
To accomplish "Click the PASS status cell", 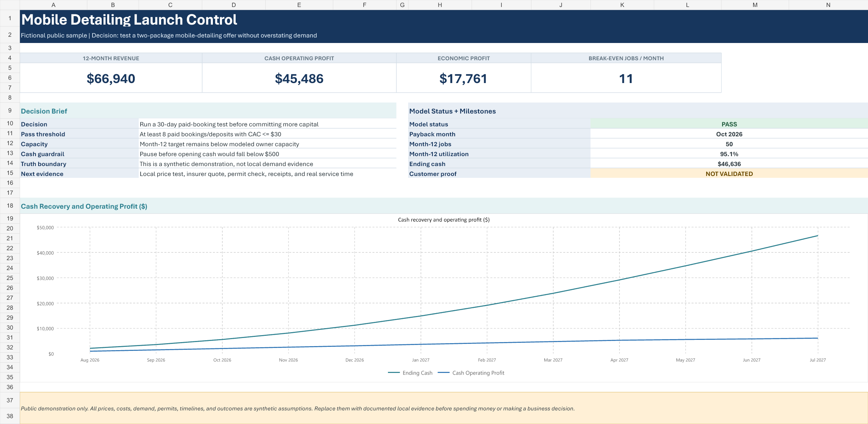I will [x=729, y=124].
